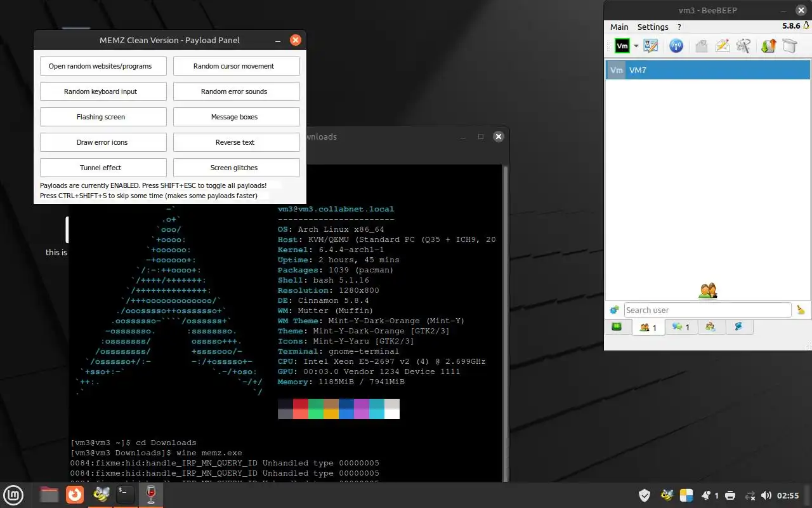This screenshot has width=812, height=508.
Task: Open the file transfer arrows icon
Action: 768,46
